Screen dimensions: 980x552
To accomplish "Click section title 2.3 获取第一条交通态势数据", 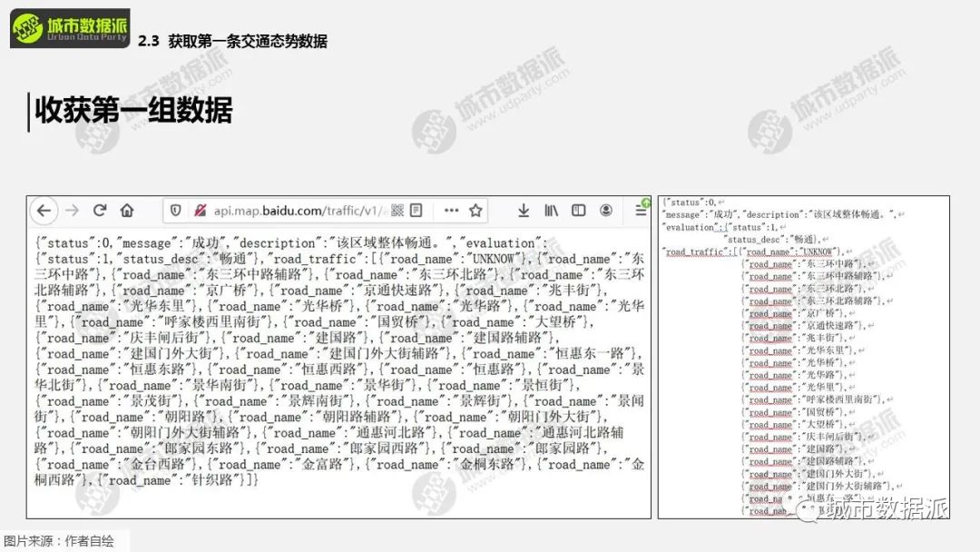I will tap(232, 41).
